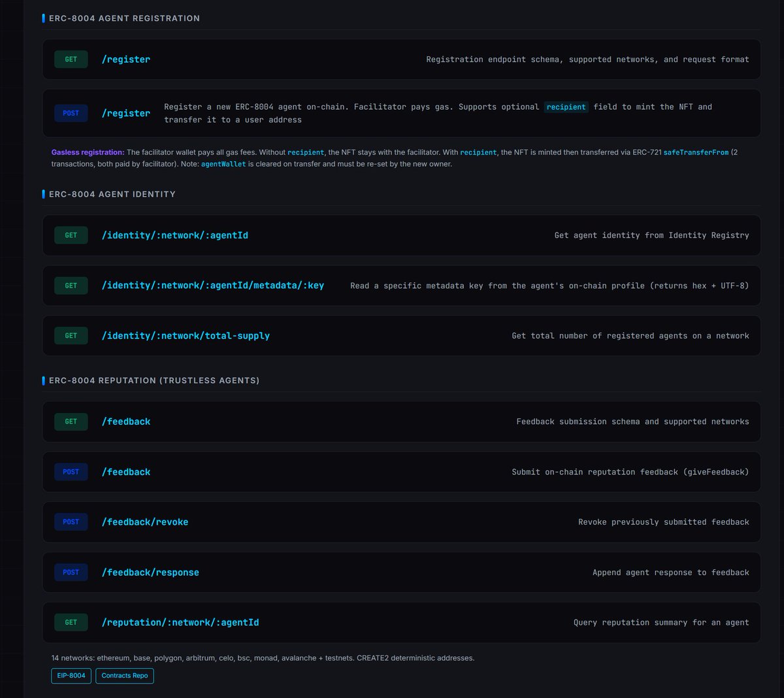Click the GET badge on the /register row
Viewport: 784px width, 698px height.
coord(71,59)
